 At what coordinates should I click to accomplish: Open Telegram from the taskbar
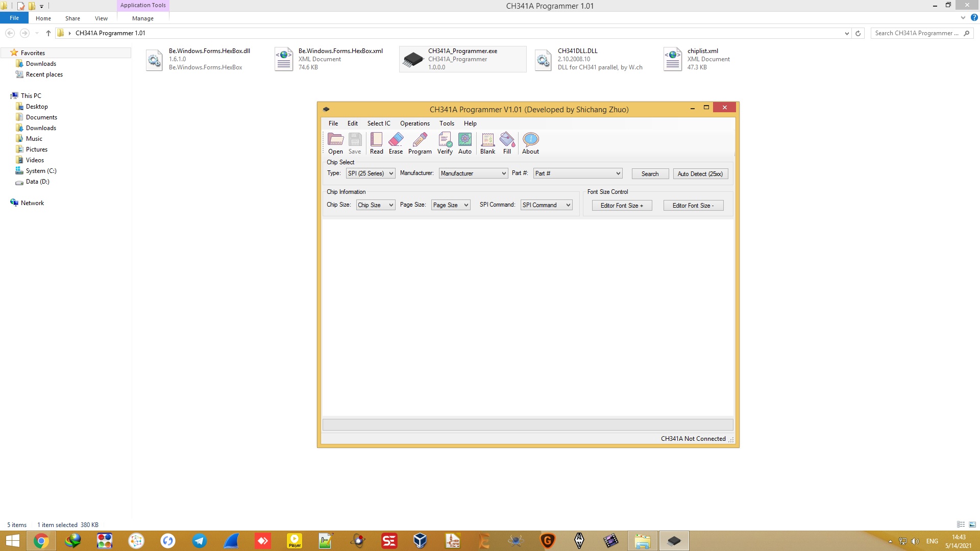(199, 541)
